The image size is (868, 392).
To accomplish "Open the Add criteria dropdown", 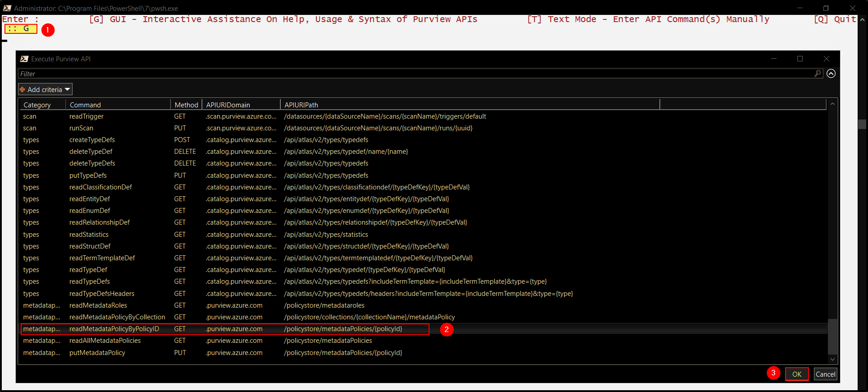I will 45,89.
